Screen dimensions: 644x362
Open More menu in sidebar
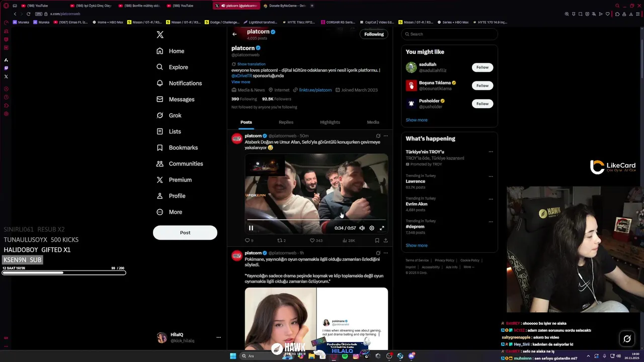click(x=169, y=212)
